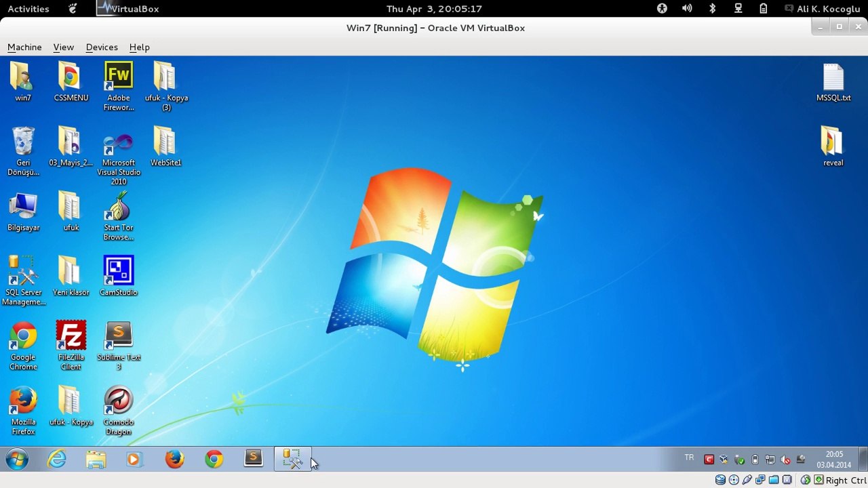Click the Windows battery power tray icon
The image size is (868, 488).
[x=755, y=460]
